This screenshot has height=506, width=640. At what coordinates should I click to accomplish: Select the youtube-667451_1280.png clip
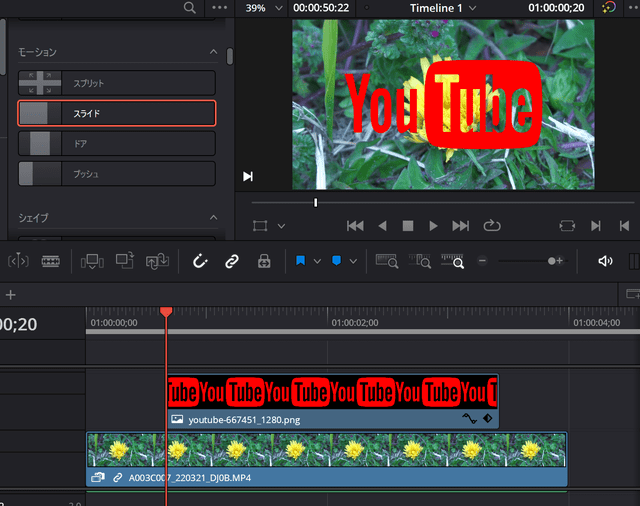tap(333, 401)
